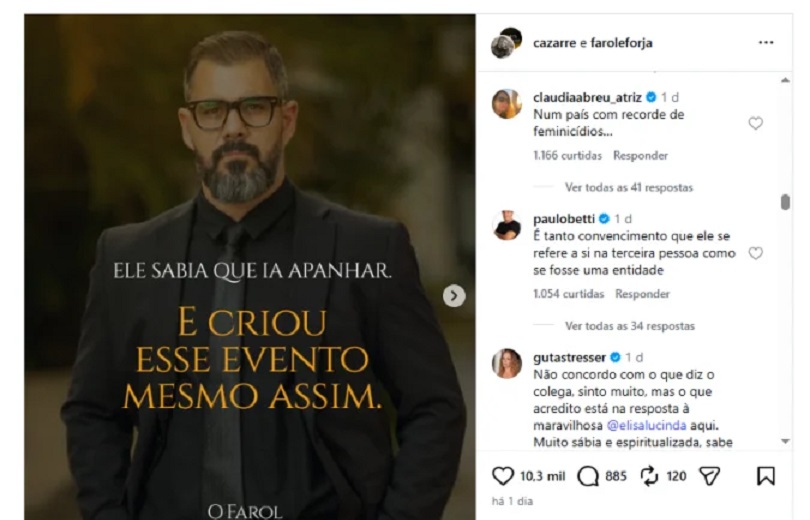Viewport: 810px width, 520px height.
Task: View the 1.166 curtidas likes list
Action: pos(567,155)
